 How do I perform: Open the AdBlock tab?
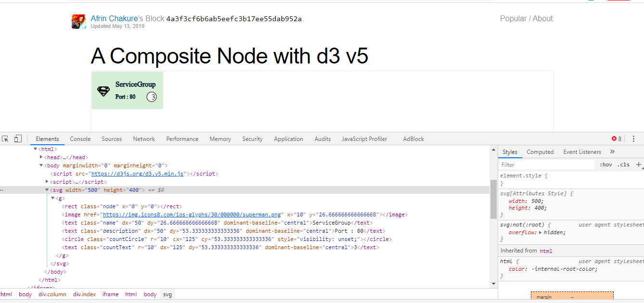point(413,139)
